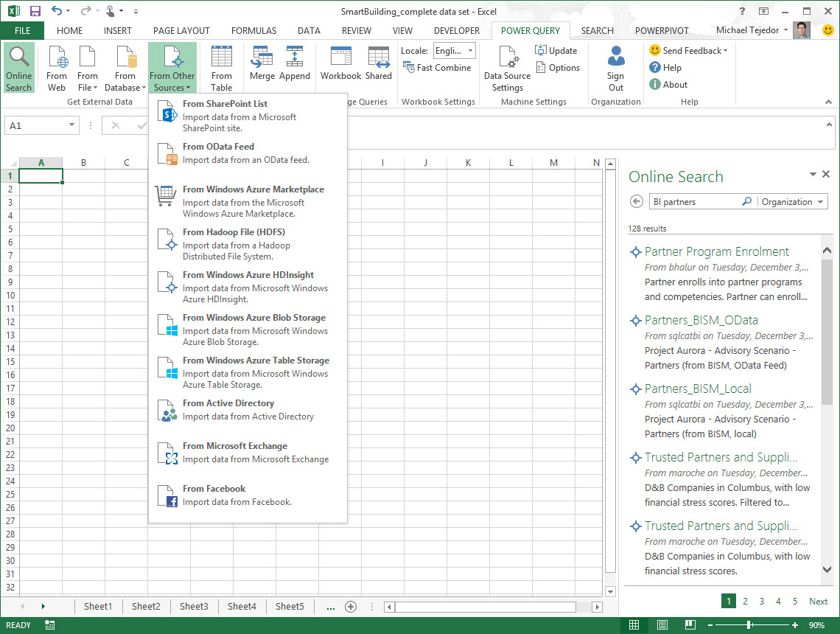Open the Workbook queries pane
840x634 pixels.
click(340, 63)
